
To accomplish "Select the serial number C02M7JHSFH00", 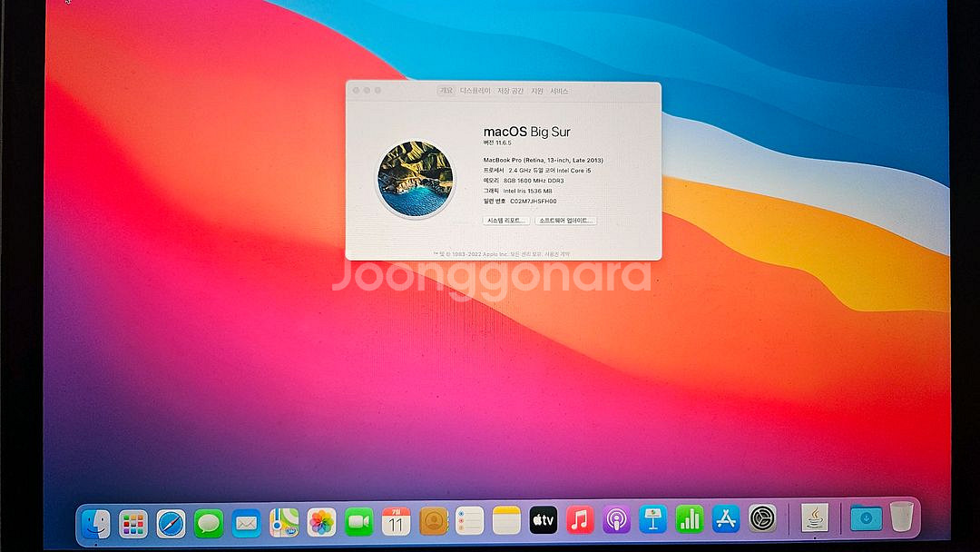I will point(534,202).
